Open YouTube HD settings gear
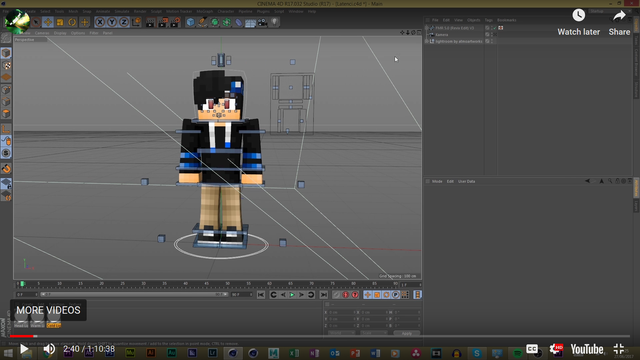This screenshot has width=640, height=360. [556, 349]
